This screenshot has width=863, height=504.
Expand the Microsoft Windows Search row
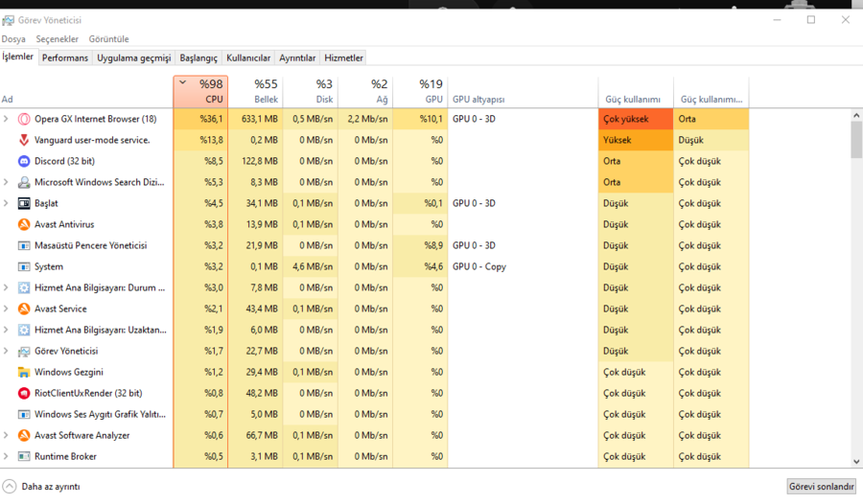click(x=6, y=182)
